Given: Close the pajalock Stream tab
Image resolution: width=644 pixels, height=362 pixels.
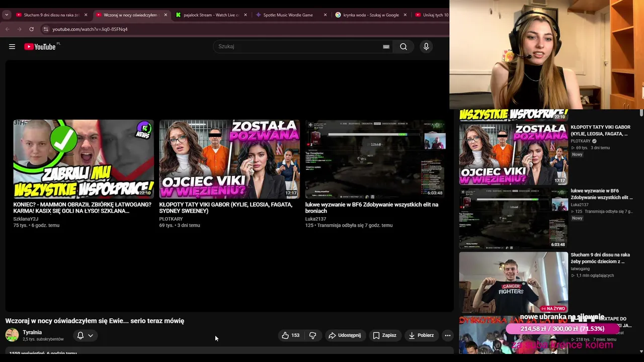Looking at the screenshot, I should (246, 15).
